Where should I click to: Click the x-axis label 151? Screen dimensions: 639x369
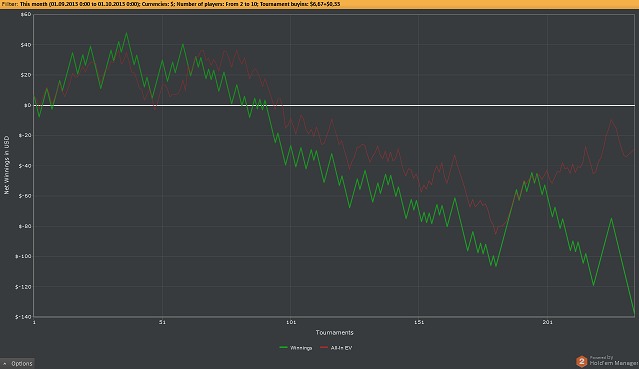click(419, 322)
